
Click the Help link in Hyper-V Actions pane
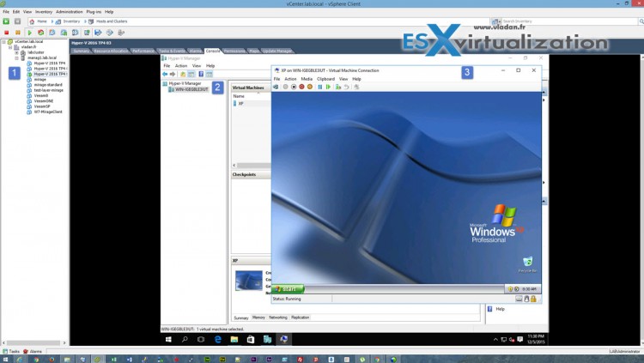(500, 309)
